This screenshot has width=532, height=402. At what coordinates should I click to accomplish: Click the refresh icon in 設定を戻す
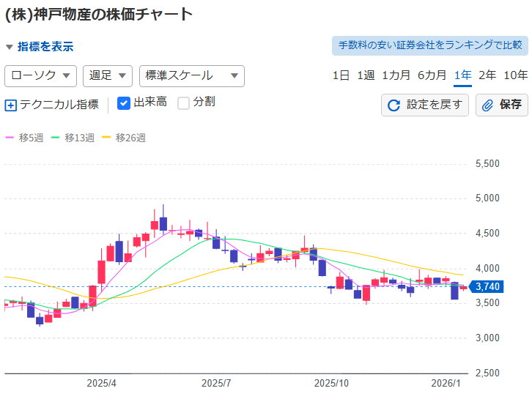coord(394,105)
